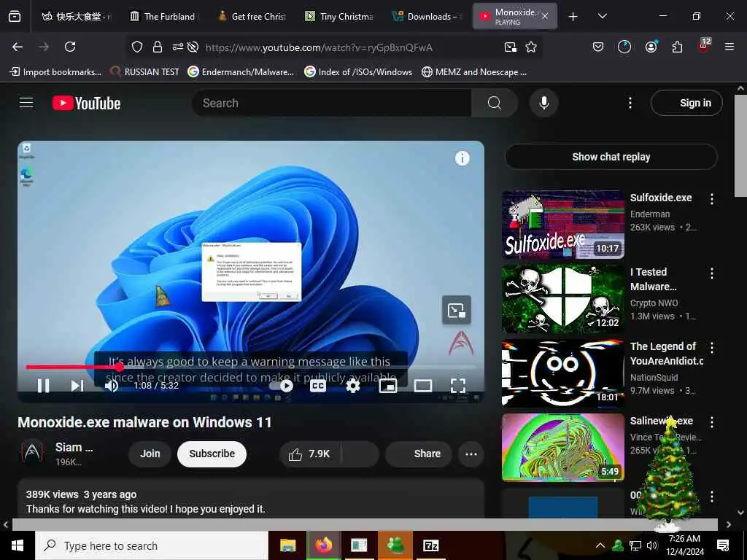Open MEMZ and Noescape bookmark

474,72
